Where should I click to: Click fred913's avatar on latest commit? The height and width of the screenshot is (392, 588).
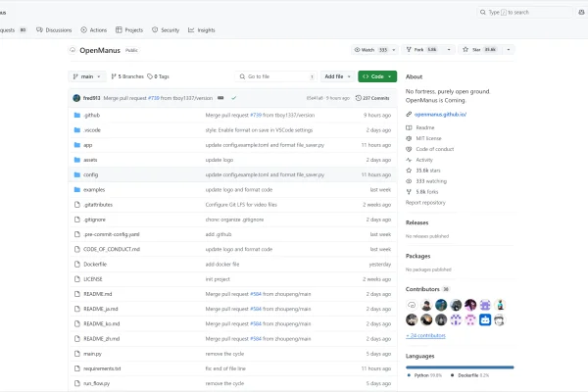tap(76, 98)
